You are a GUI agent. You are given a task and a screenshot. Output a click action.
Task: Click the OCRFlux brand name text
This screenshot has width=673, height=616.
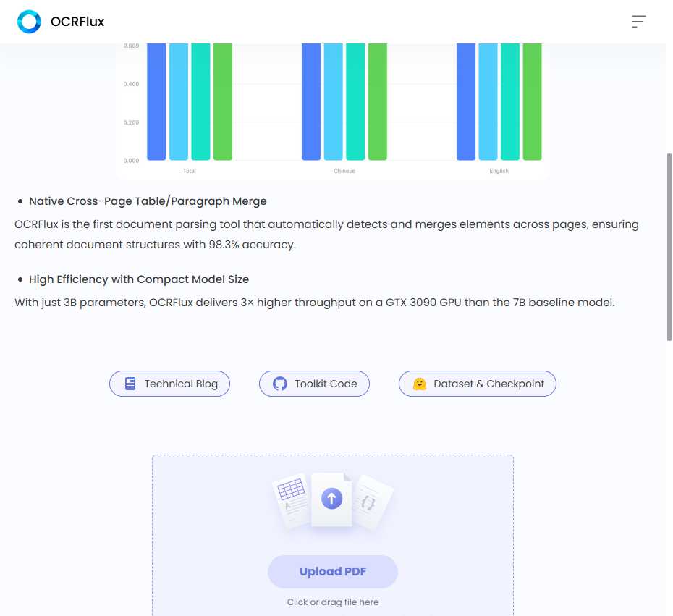(x=77, y=22)
